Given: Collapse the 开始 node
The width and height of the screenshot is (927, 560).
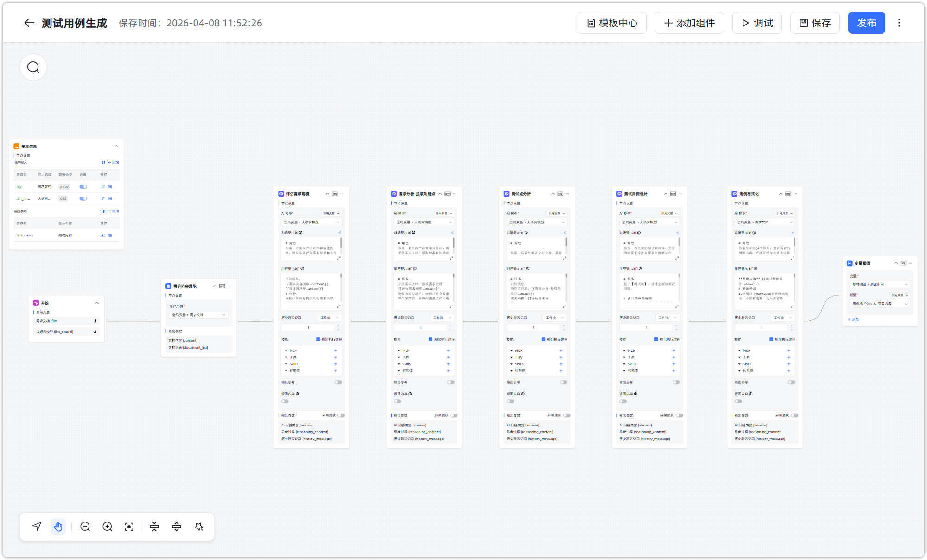Looking at the screenshot, I should [x=97, y=303].
